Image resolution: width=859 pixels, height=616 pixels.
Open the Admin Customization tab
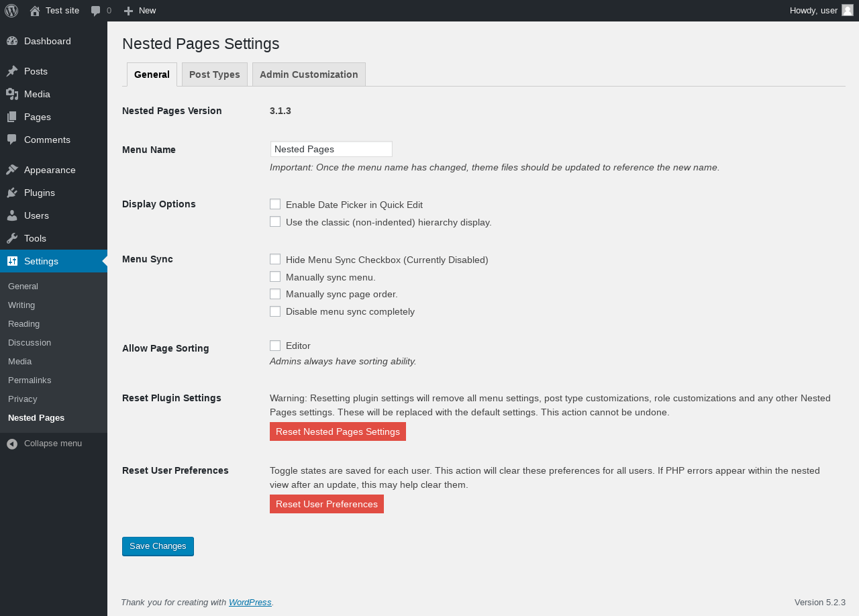[309, 74]
